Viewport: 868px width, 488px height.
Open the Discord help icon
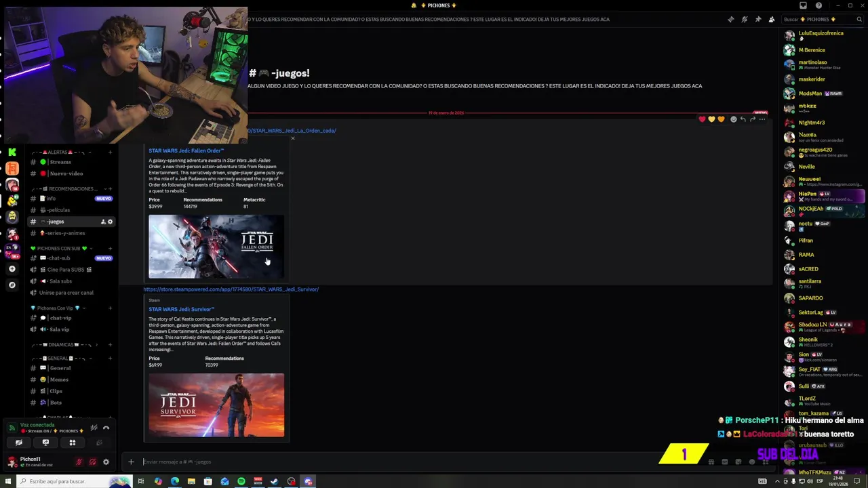[818, 5]
